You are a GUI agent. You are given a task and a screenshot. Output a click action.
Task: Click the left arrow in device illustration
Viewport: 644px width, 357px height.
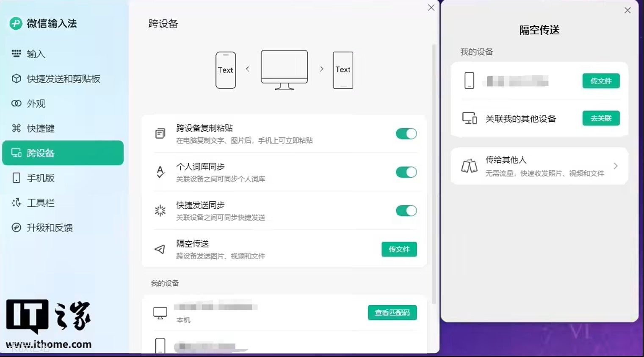[248, 69]
